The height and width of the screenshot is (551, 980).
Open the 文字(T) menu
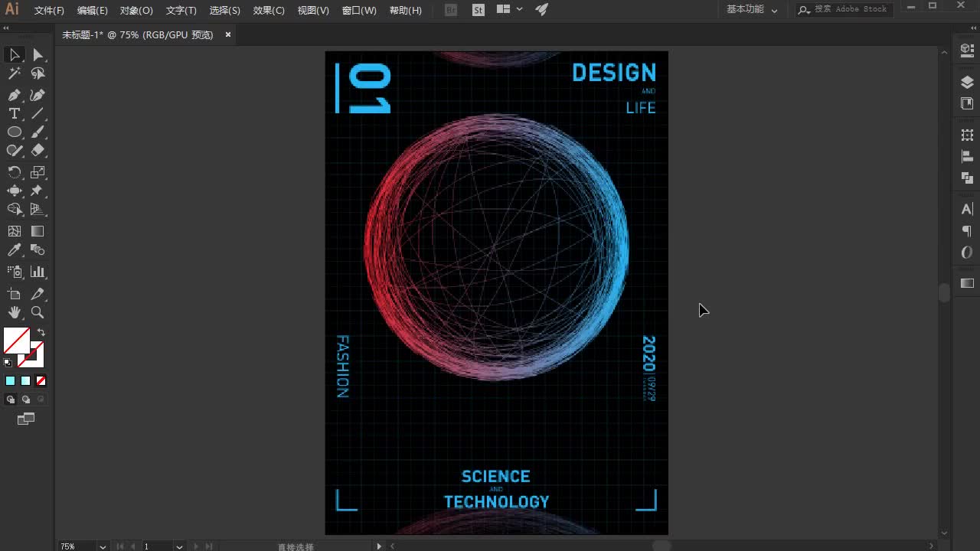[x=181, y=10]
